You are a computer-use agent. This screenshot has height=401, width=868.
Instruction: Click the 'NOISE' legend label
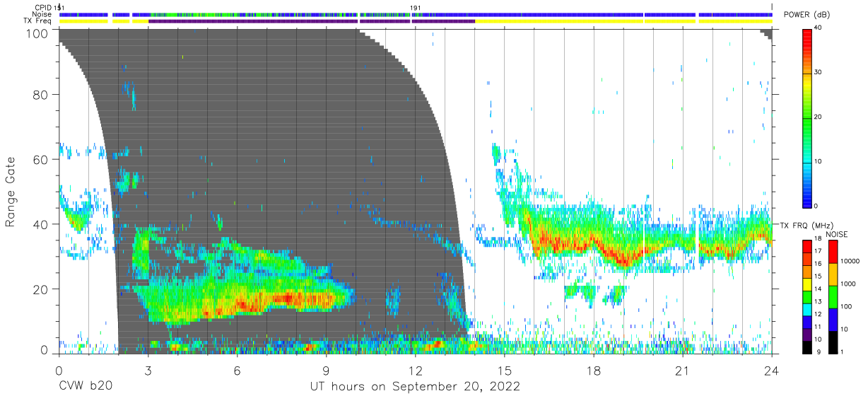coord(836,234)
